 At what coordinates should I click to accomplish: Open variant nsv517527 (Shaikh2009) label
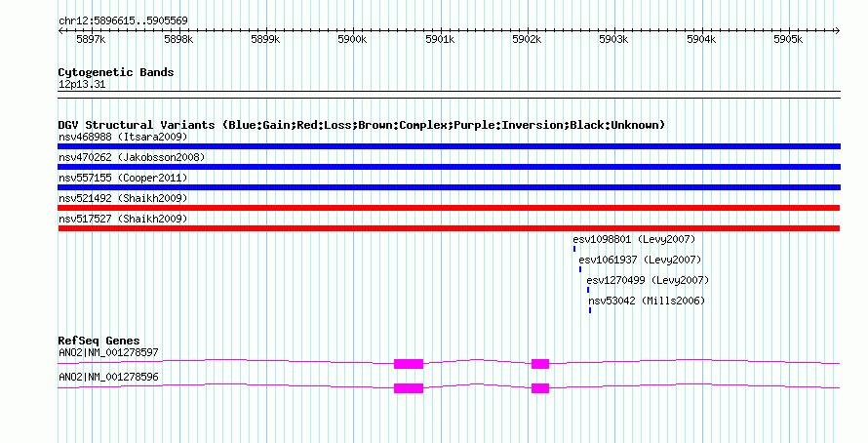(123, 219)
